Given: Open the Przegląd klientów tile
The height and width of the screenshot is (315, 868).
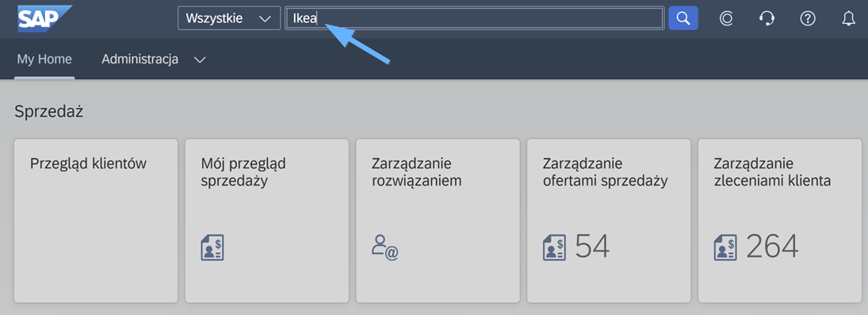Looking at the screenshot, I should pos(96,221).
